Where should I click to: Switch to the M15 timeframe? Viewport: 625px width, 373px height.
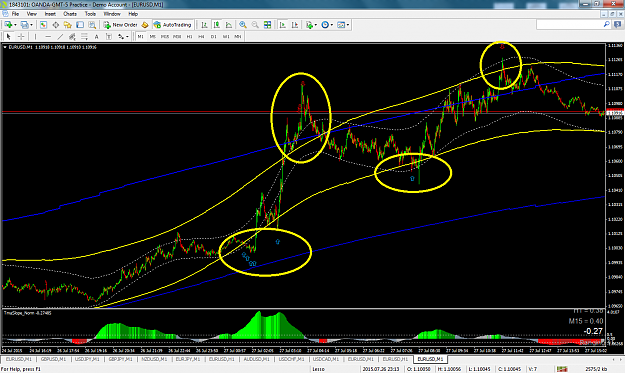pos(165,37)
